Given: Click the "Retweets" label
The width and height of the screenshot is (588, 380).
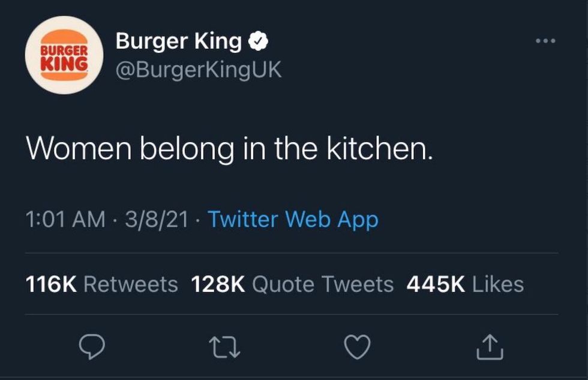Looking at the screenshot, I should pyautogui.click(x=130, y=284).
